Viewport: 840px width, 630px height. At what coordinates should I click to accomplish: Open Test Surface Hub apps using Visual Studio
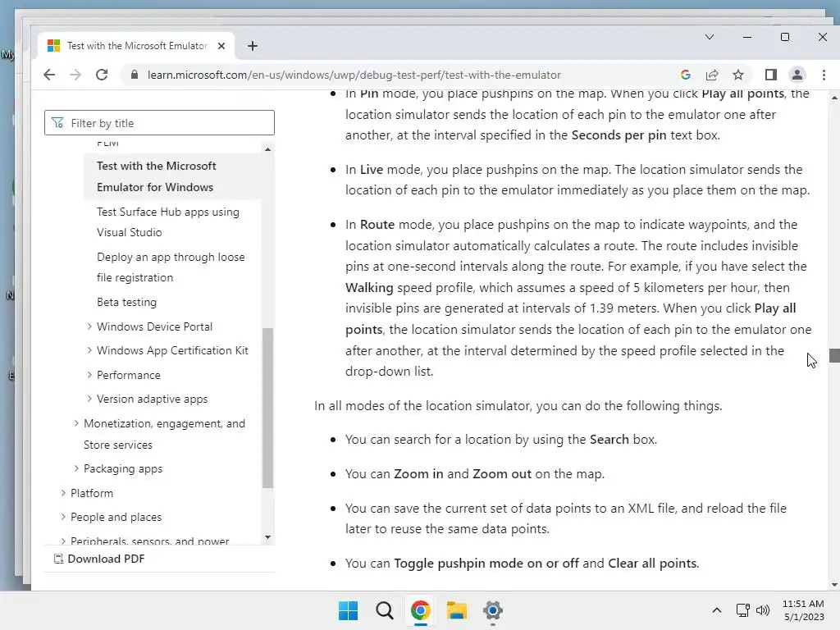[167, 221]
